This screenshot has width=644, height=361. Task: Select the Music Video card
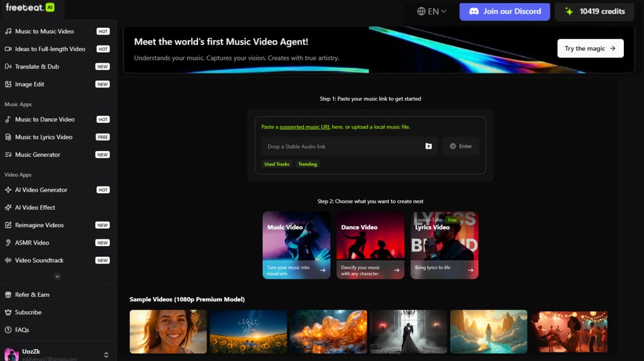click(x=297, y=245)
